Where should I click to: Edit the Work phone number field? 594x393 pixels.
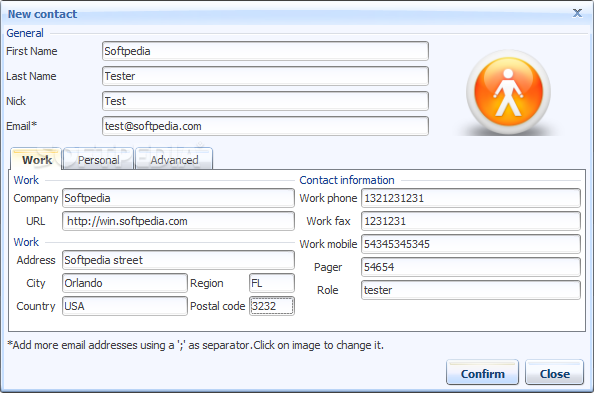[471, 198]
